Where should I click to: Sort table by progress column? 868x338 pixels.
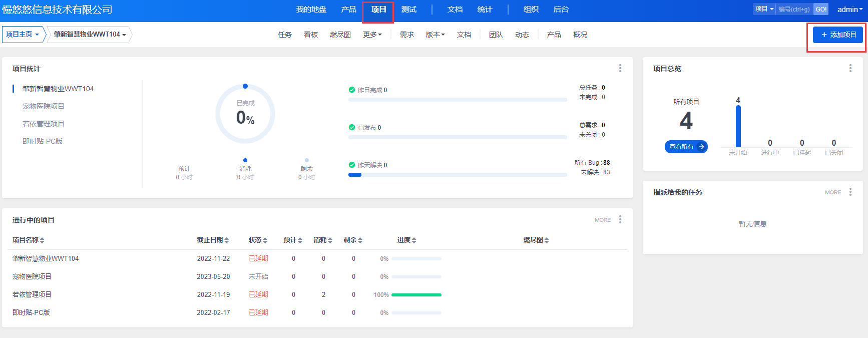[x=406, y=240]
